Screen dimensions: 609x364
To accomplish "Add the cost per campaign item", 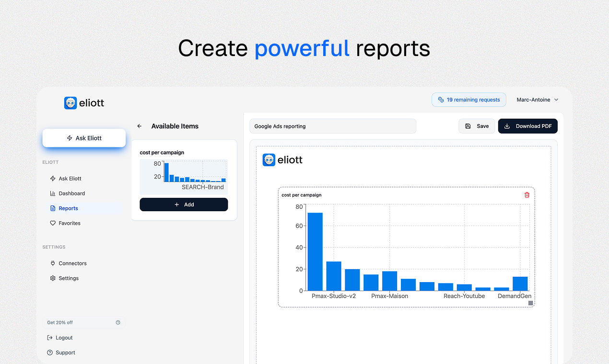I will click(184, 205).
